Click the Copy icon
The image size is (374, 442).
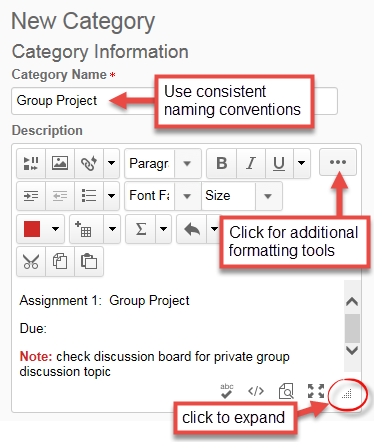[60, 261]
